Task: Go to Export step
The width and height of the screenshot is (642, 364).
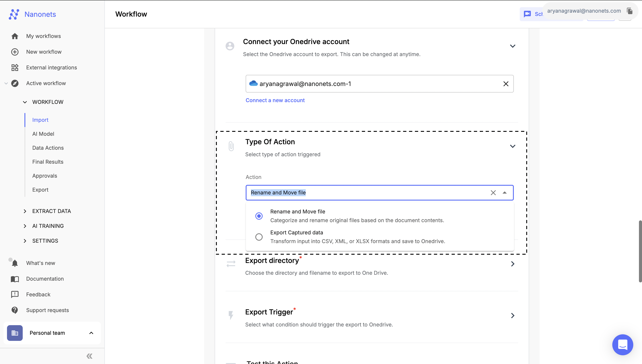Action: coord(40,190)
